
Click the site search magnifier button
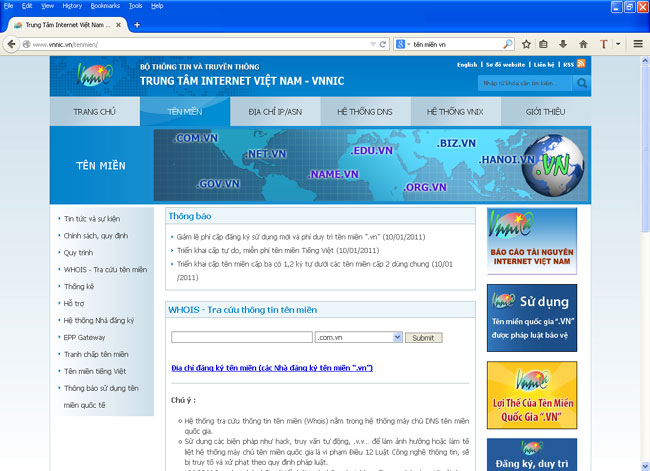(582, 83)
